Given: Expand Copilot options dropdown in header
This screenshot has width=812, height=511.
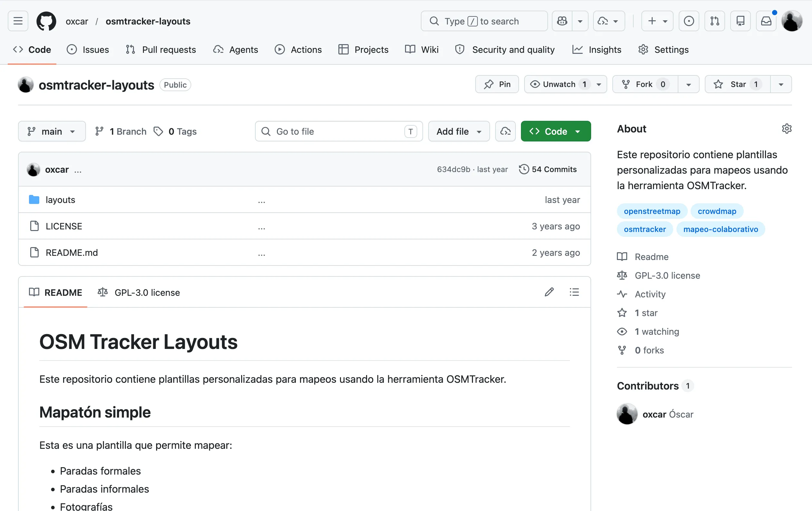Looking at the screenshot, I should (580, 21).
